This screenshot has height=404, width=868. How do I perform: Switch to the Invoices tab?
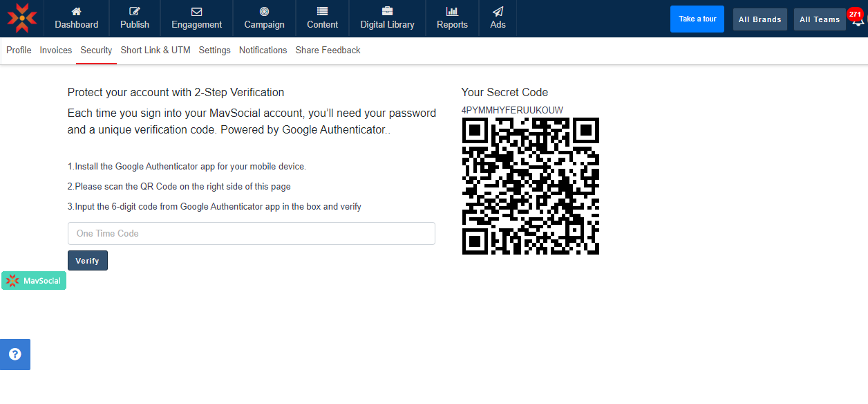(x=56, y=50)
